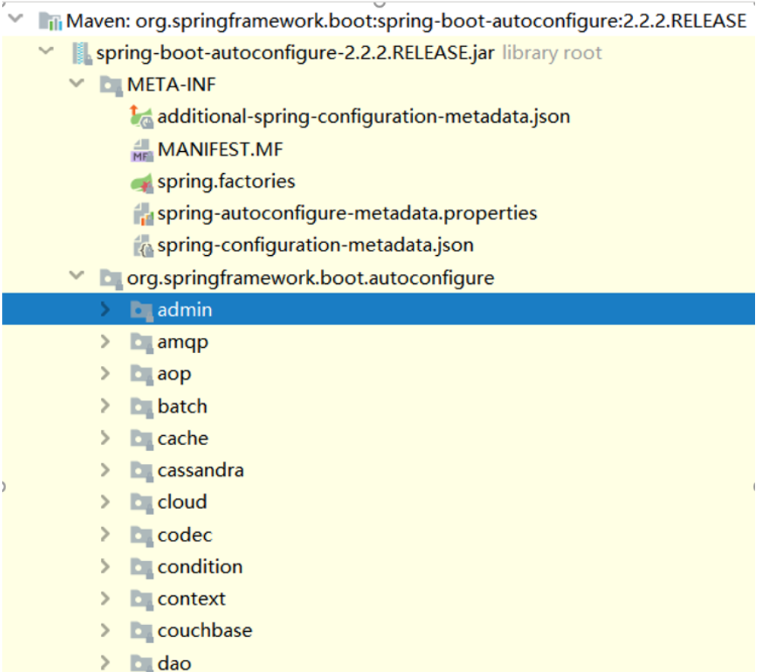
Task: Select the Maven org.springframework.boot library label
Action: tap(407, 21)
